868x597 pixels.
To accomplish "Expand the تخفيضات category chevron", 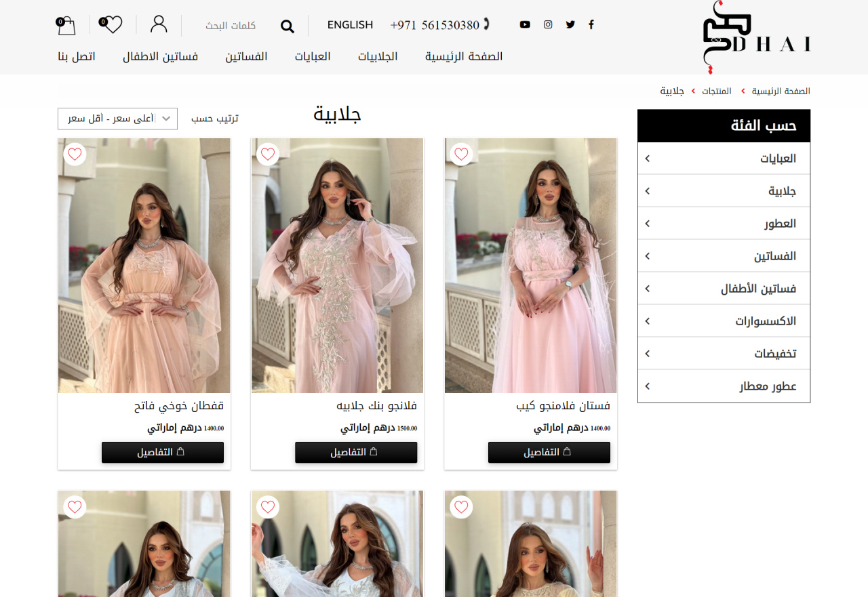I will click(x=647, y=354).
